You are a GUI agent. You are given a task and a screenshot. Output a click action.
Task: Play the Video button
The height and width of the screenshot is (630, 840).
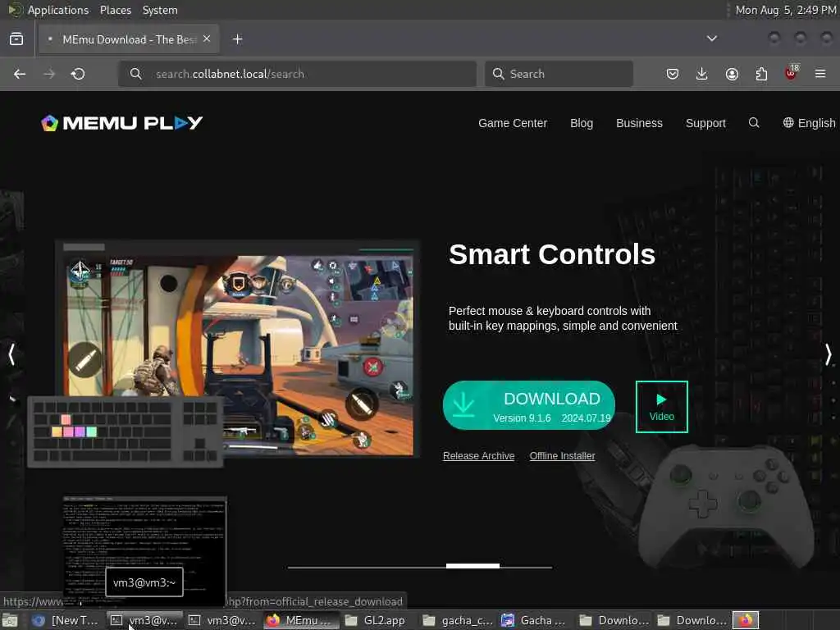[662, 407]
